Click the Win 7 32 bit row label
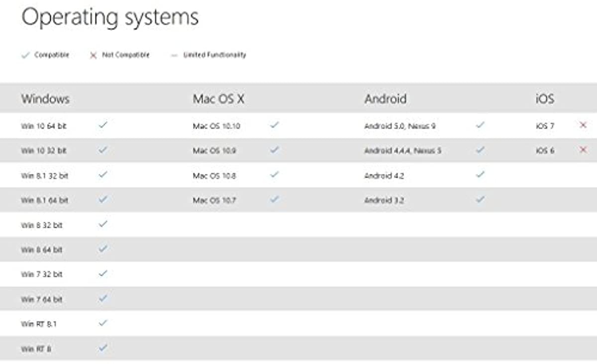597x364 pixels. pyautogui.click(x=42, y=274)
